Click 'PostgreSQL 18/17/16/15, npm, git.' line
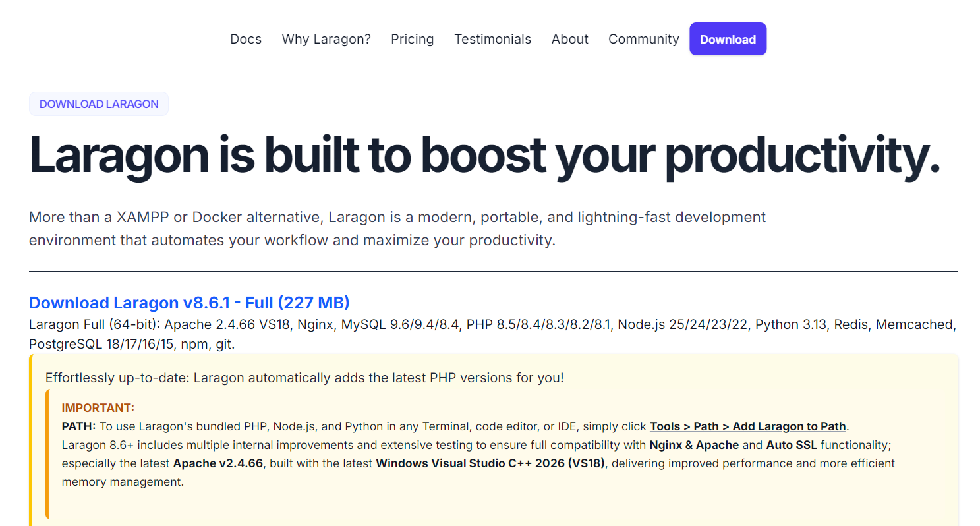Screen dimensions: 980x526 pos(132,344)
